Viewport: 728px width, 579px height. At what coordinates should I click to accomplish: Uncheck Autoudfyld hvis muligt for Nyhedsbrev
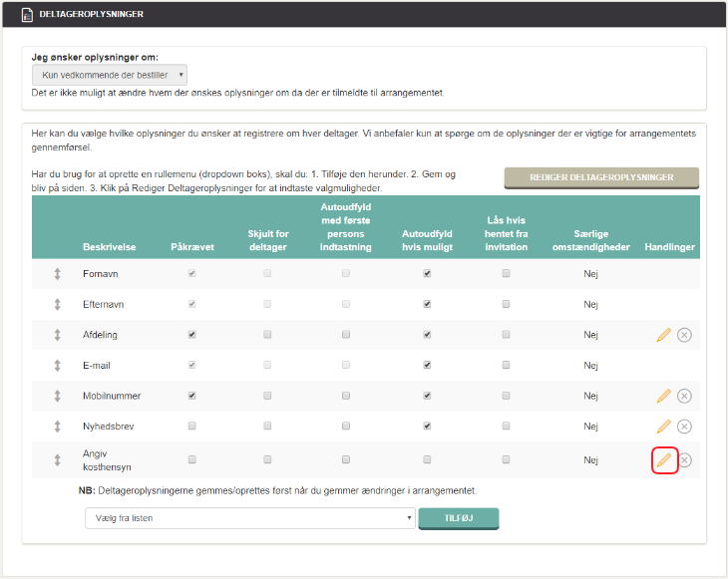click(x=427, y=426)
